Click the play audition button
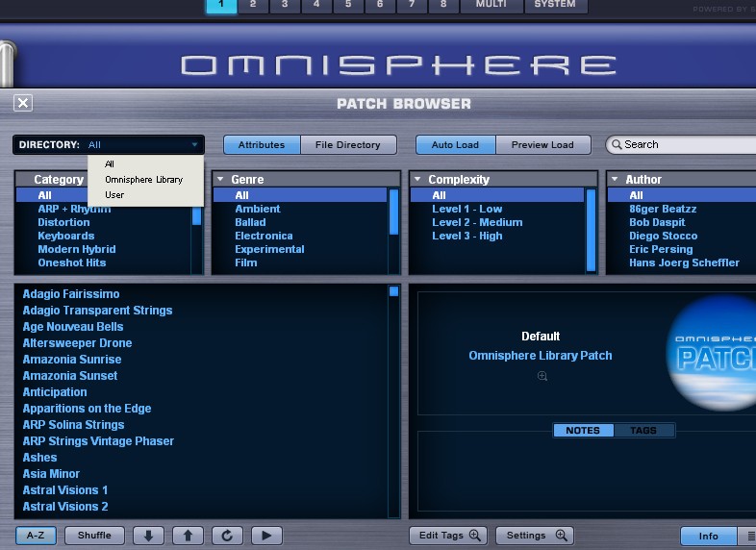 point(266,536)
